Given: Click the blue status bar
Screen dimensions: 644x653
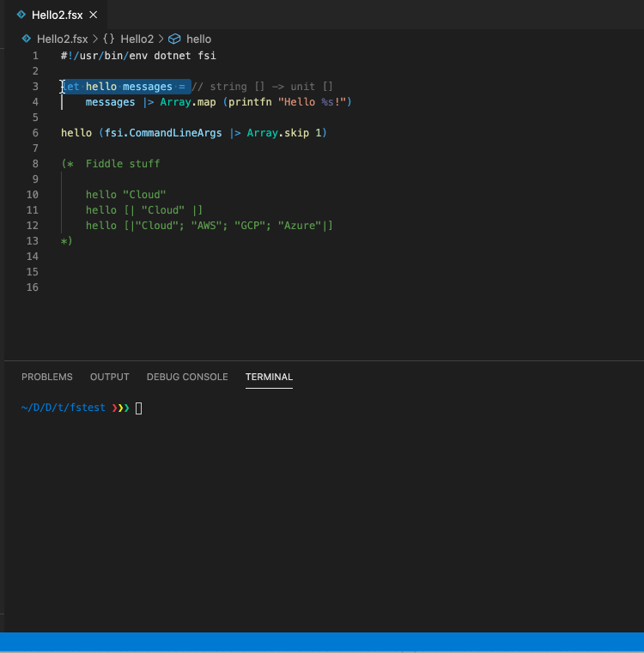Looking at the screenshot, I should tap(322, 642).
